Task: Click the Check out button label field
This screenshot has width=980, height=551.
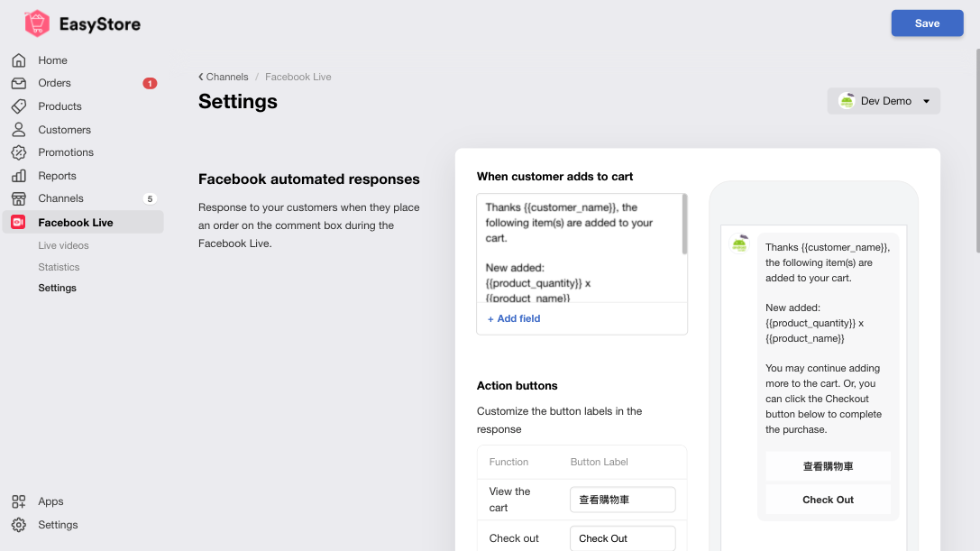Action: [622, 538]
